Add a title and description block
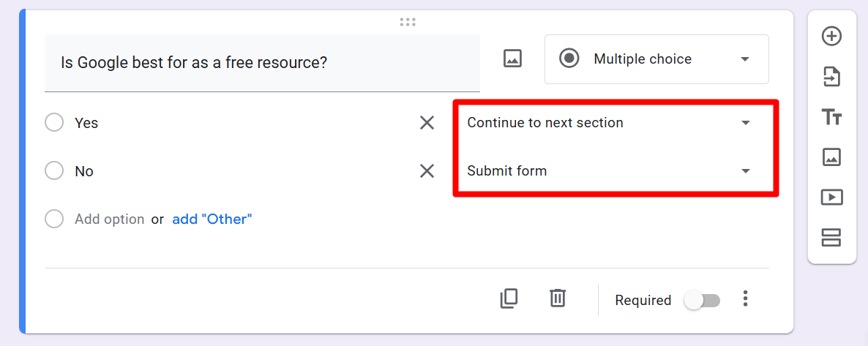 tap(831, 117)
